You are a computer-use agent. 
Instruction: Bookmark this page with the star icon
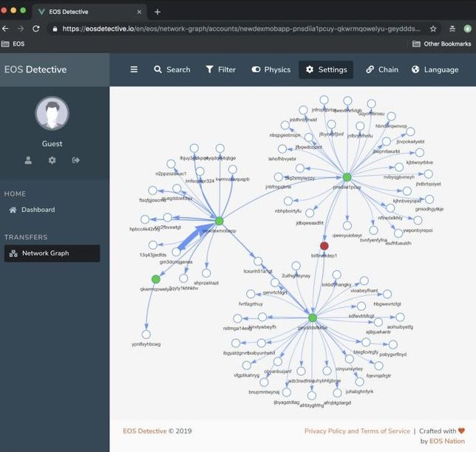coord(433,29)
